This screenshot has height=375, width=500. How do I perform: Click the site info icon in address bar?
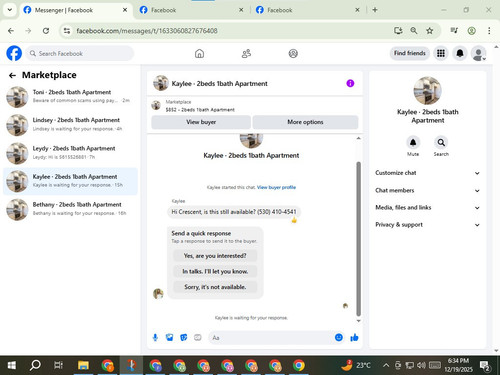tap(67, 31)
